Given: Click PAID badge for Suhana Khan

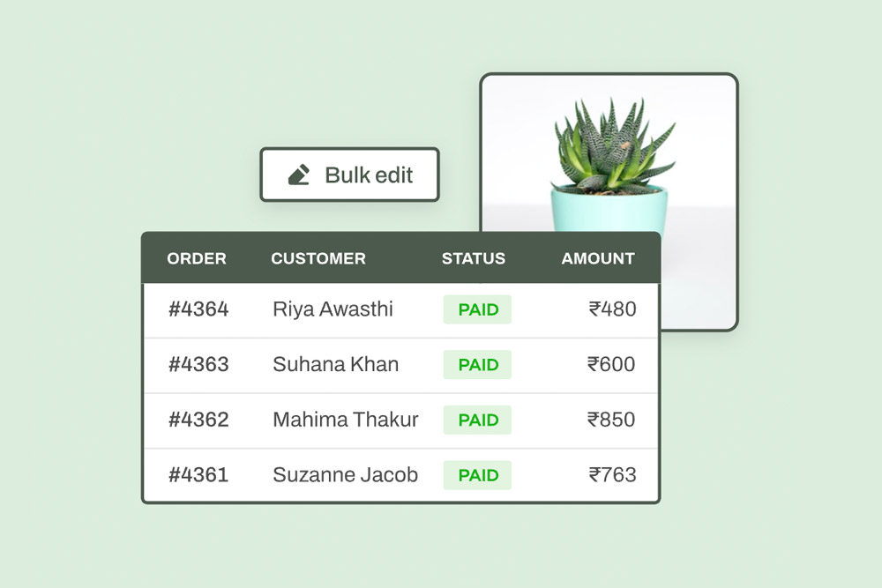Looking at the screenshot, I should click(477, 364).
